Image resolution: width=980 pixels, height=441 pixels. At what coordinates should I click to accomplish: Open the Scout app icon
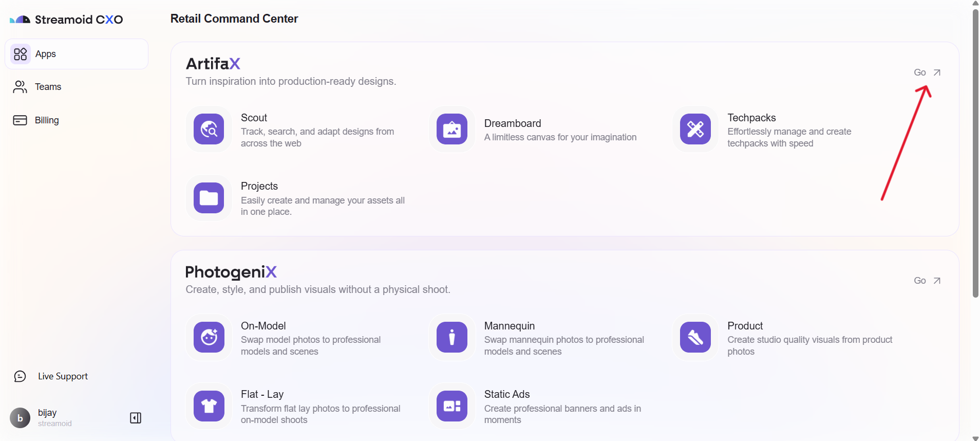[209, 129]
